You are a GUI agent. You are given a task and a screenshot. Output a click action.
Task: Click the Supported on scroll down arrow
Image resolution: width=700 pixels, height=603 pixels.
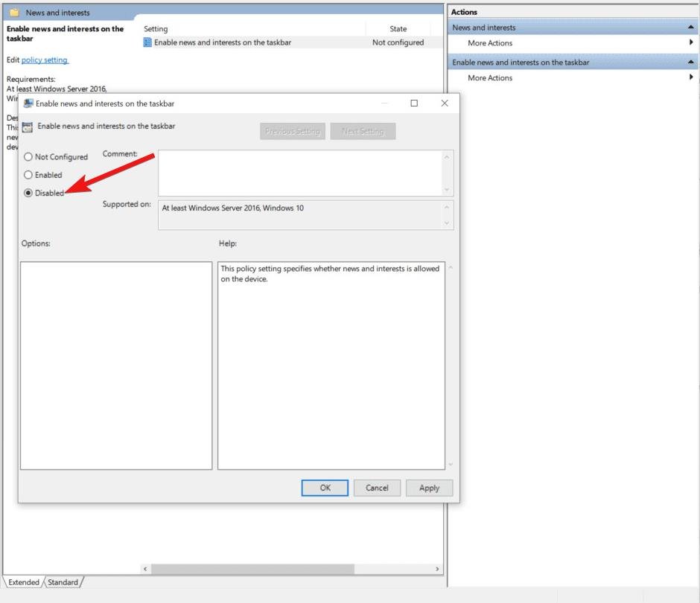click(447, 223)
